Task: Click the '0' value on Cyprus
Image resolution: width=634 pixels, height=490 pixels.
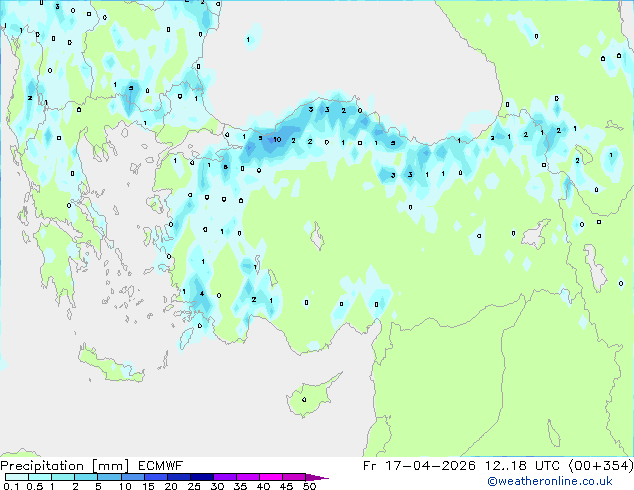Action: (x=304, y=400)
